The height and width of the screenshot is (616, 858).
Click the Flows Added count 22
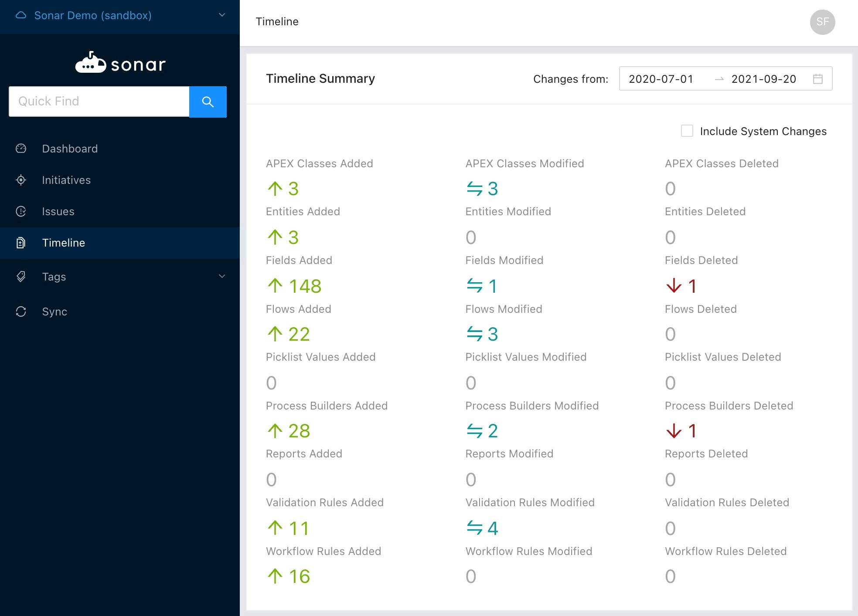coord(299,334)
